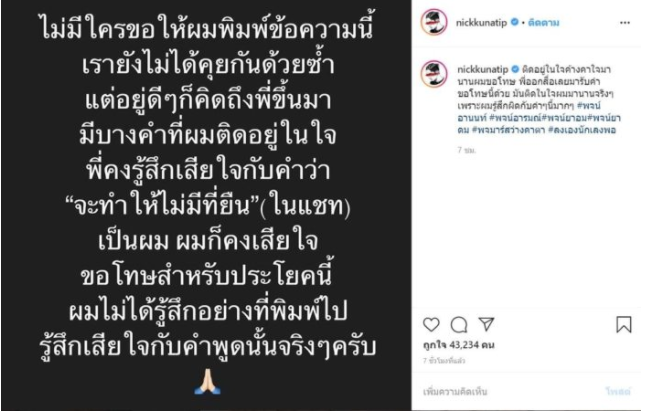
Task: Open the three-dot more options menu
Action: tap(625, 22)
